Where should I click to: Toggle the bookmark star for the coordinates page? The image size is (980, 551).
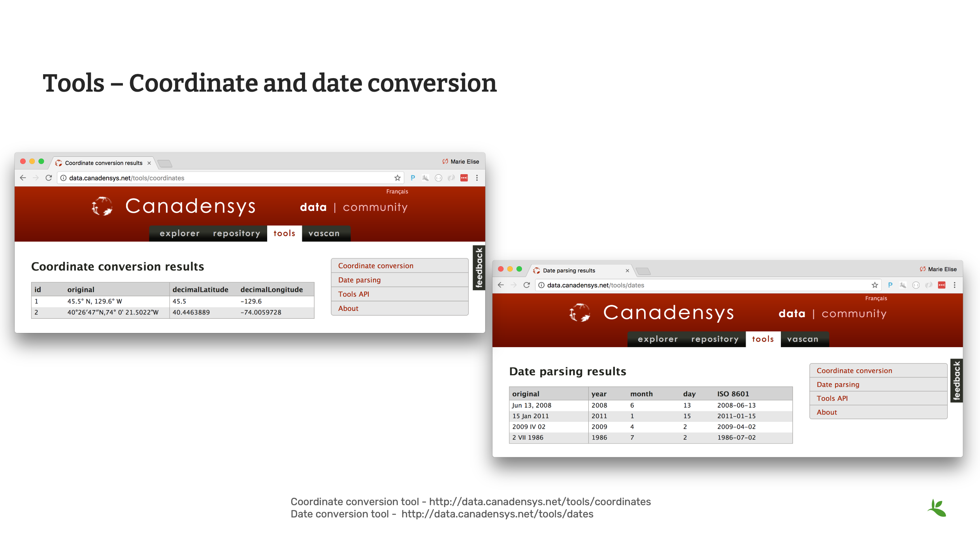(397, 178)
